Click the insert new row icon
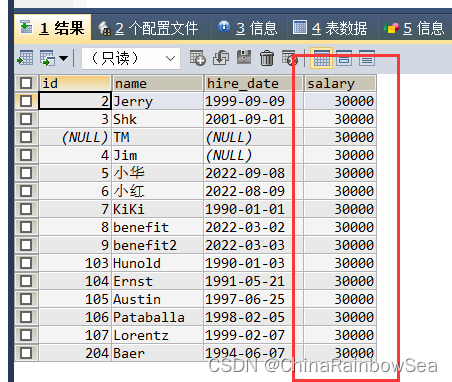Screen dimensions: 452x382 (197, 58)
